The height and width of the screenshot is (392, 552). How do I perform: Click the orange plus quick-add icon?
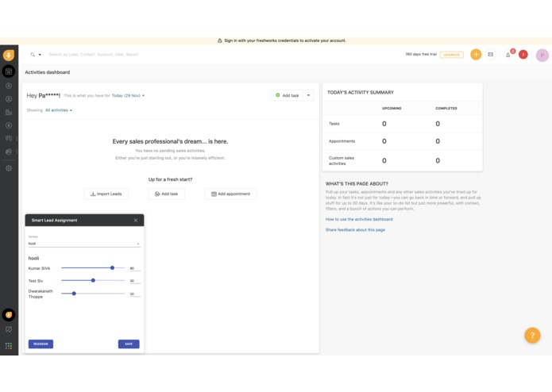[x=476, y=55]
